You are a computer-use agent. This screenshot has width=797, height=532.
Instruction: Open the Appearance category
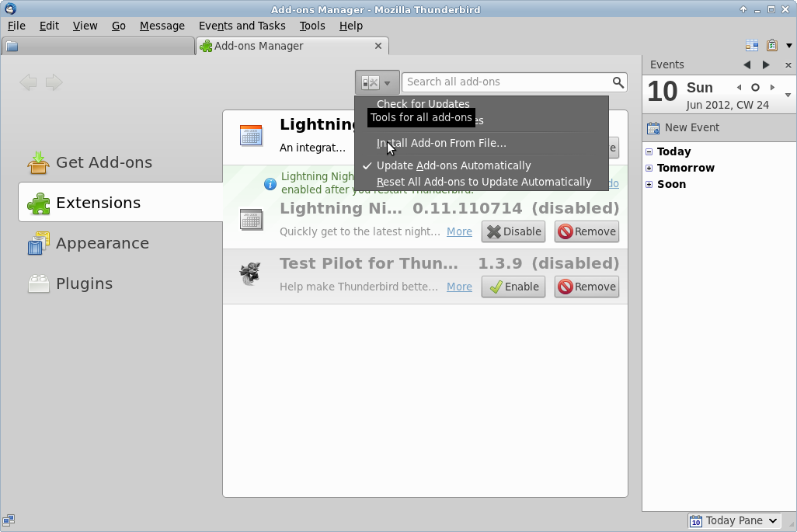(x=120, y=243)
